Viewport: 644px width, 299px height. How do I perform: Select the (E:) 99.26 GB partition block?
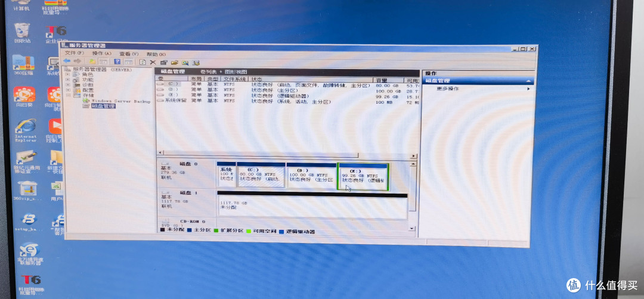(364, 176)
